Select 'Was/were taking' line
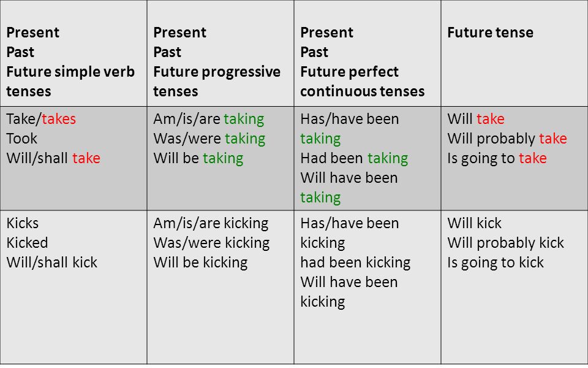Viewport: 588px width, 368px height. tap(209, 139)
